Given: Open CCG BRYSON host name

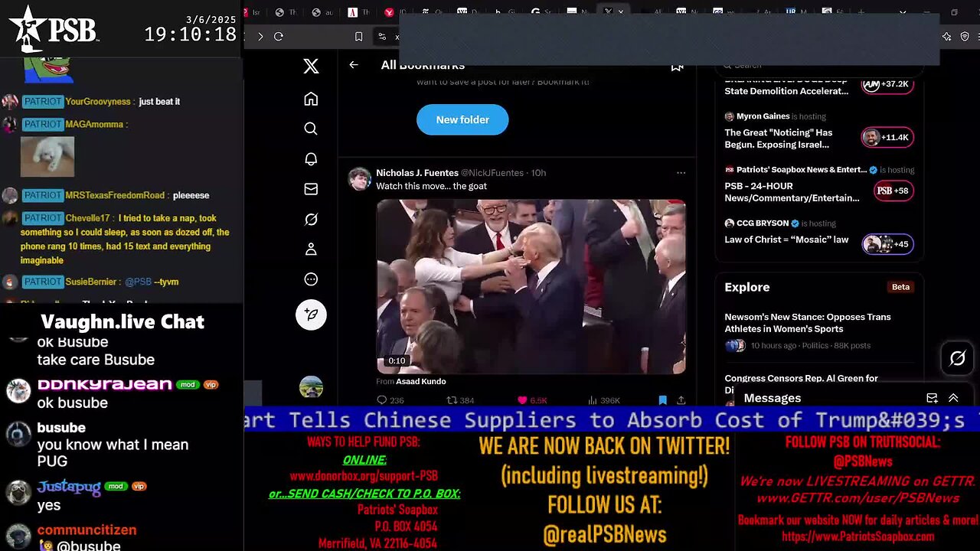Looking at the screenshot, I should 763,223.
